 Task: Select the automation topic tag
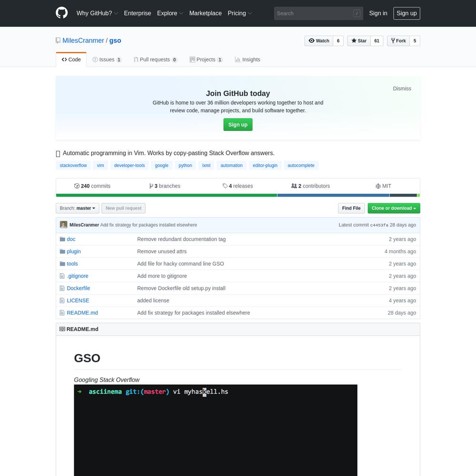coord(231,166)
